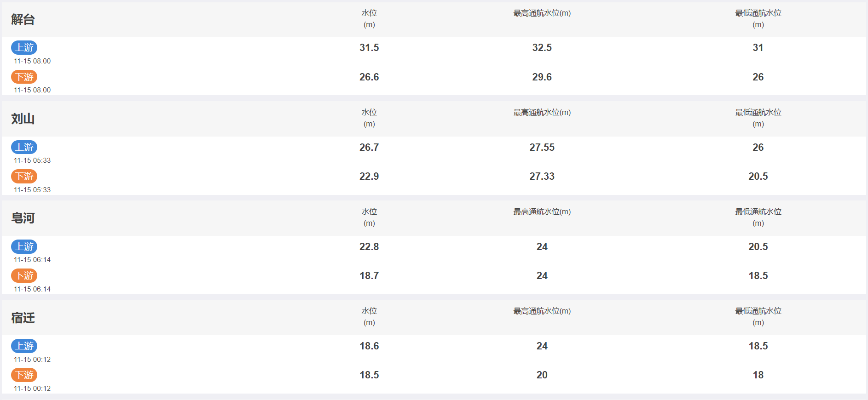Viewport: 868px width, 400px height.
Task: Click 刘山 downstream max level 27.33
Action: click(x=542, y=176)
